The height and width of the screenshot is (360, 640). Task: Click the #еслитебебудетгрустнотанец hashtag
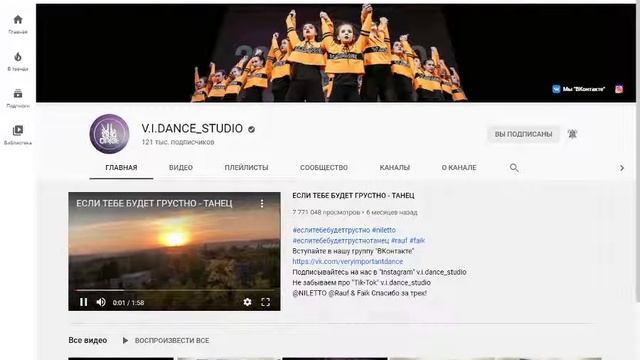pos(341,240)
